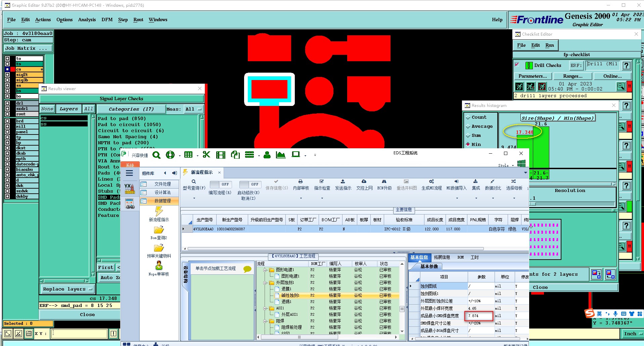Expand 内部审核 dropdown arrow
Image resolution: width=644 pixels, height=346 pixels.
301,198
